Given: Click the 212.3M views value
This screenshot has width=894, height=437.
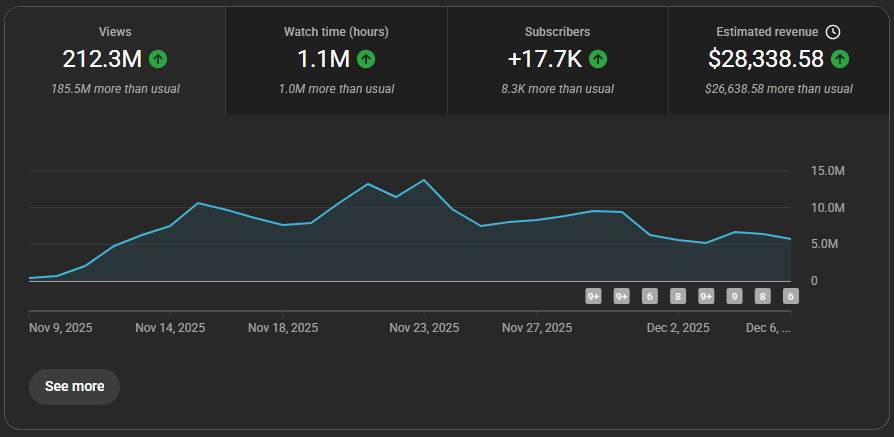Looking at the screenshot, I should coord(102,59).
